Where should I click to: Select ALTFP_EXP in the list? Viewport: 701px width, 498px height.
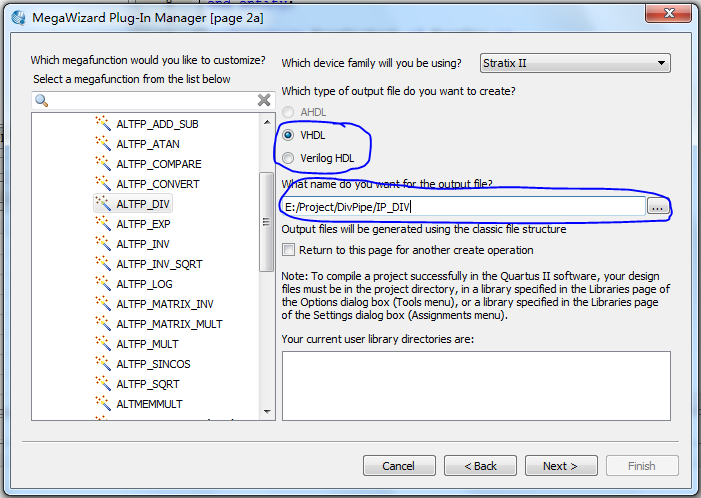[x=143, y=224]
